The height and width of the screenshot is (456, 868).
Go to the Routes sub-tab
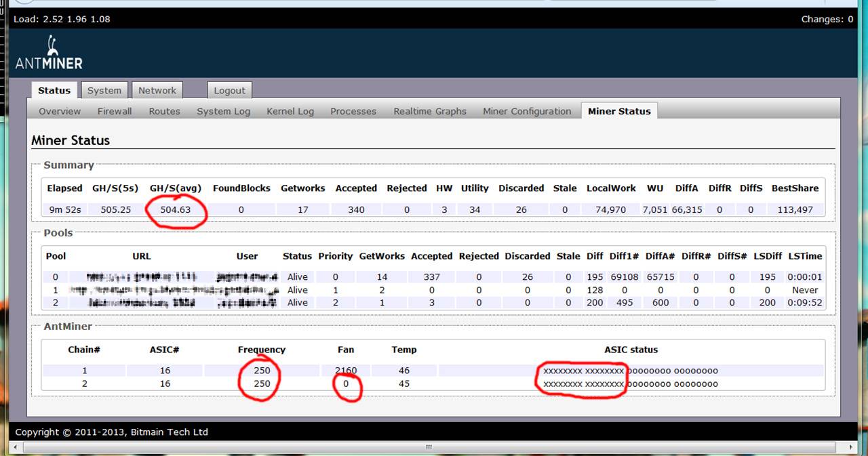click(165, 111)
